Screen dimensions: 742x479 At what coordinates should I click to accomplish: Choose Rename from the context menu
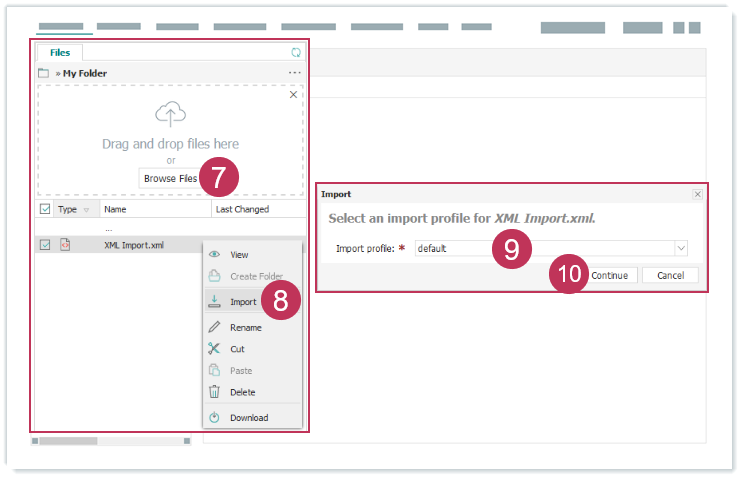[x=245, y=327]
